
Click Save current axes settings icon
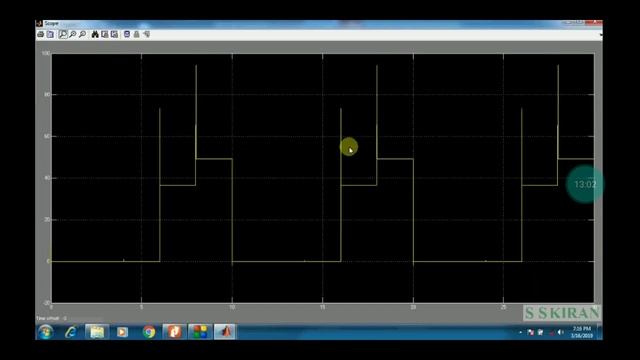105,34
